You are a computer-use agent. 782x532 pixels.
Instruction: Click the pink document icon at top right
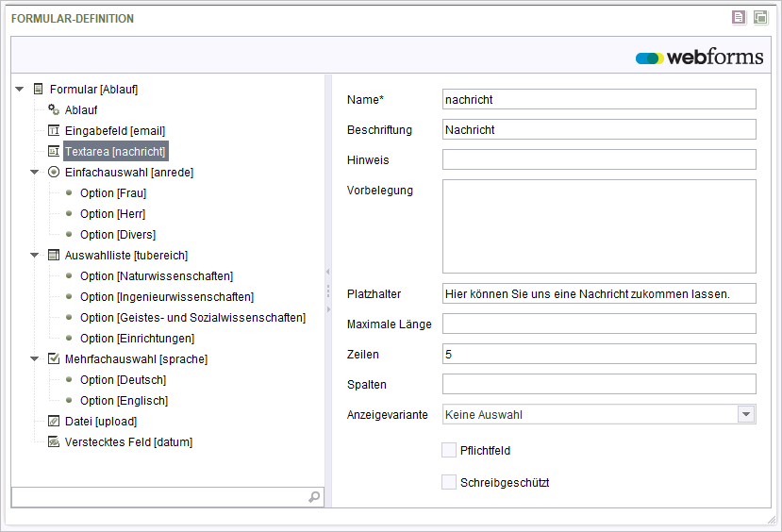(x=739, y=18)
